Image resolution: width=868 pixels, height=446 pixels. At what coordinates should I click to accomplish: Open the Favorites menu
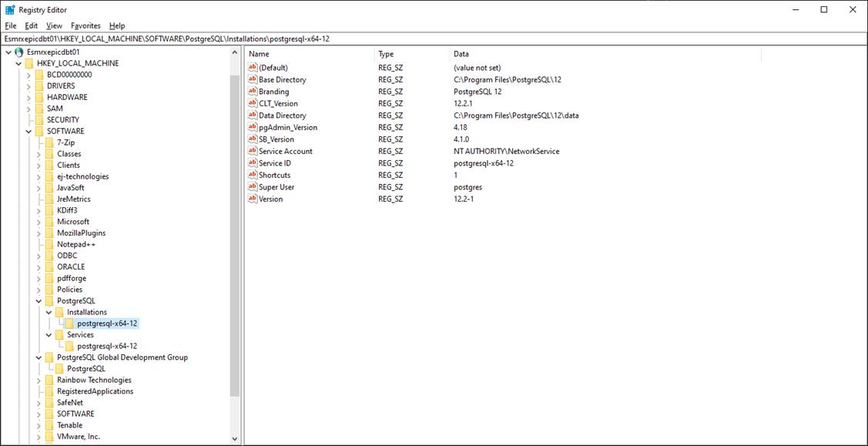pos(85,25)
